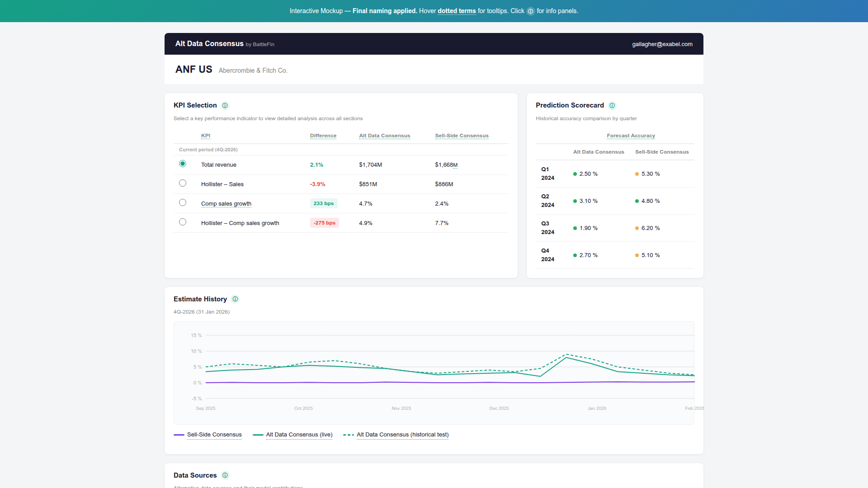Select Total revenue radio button
This screenshot has height=488, width=868.
point(183,164)
